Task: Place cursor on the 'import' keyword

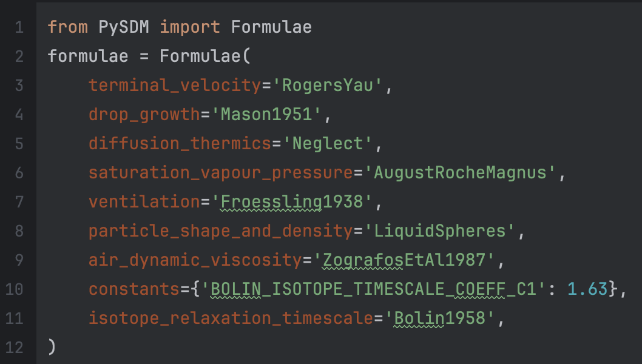Action: [x=191, y=27]
